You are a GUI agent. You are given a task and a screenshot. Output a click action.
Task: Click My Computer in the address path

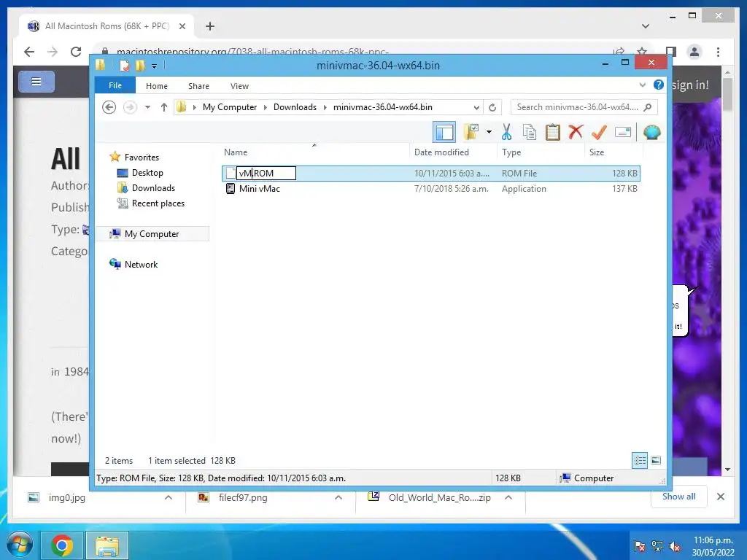pos(230,107)
